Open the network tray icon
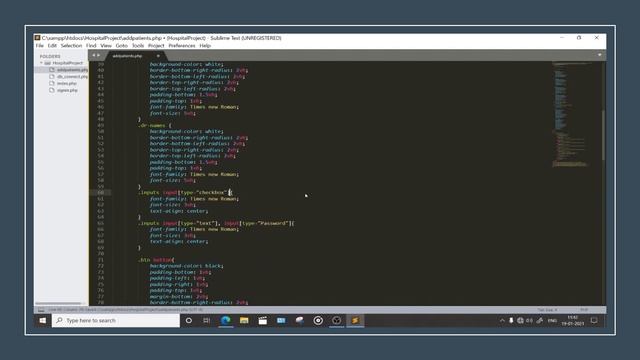 point(520,320)
